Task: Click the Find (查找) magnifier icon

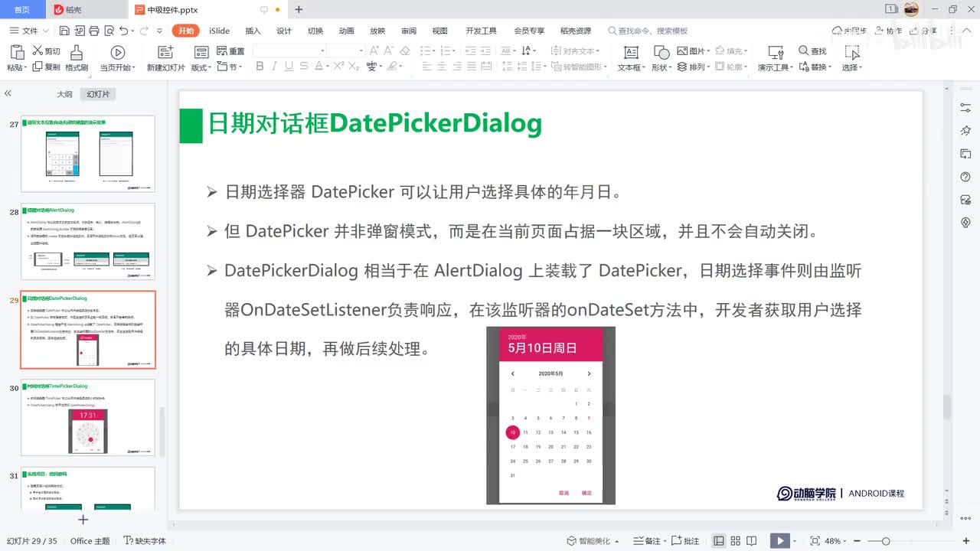Action: click(804, 51)
